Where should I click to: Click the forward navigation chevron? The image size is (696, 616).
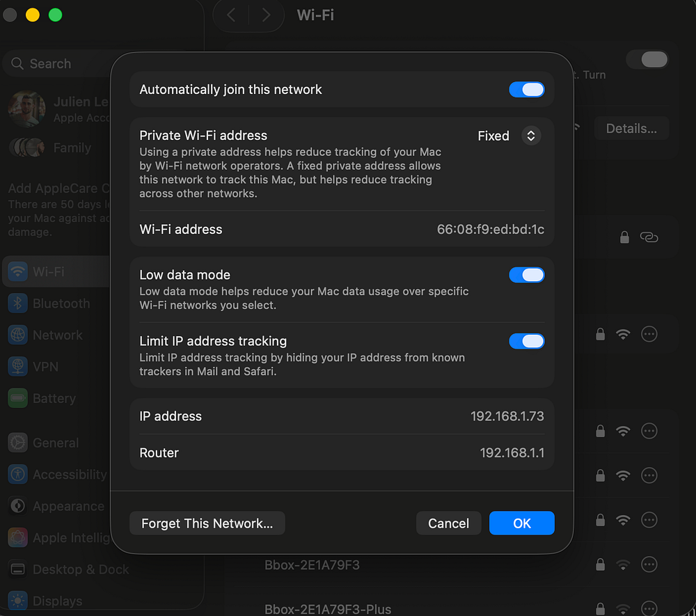pos(266,15)
